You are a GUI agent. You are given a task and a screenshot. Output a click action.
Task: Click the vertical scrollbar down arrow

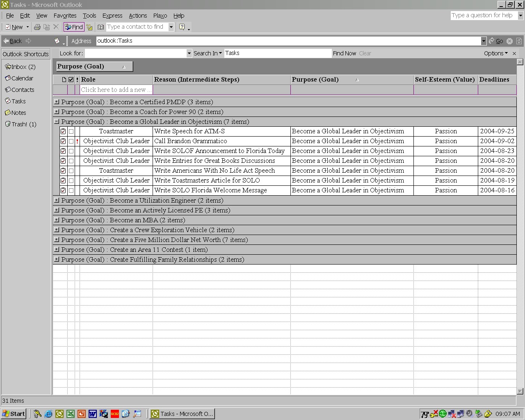click(520, 391)
